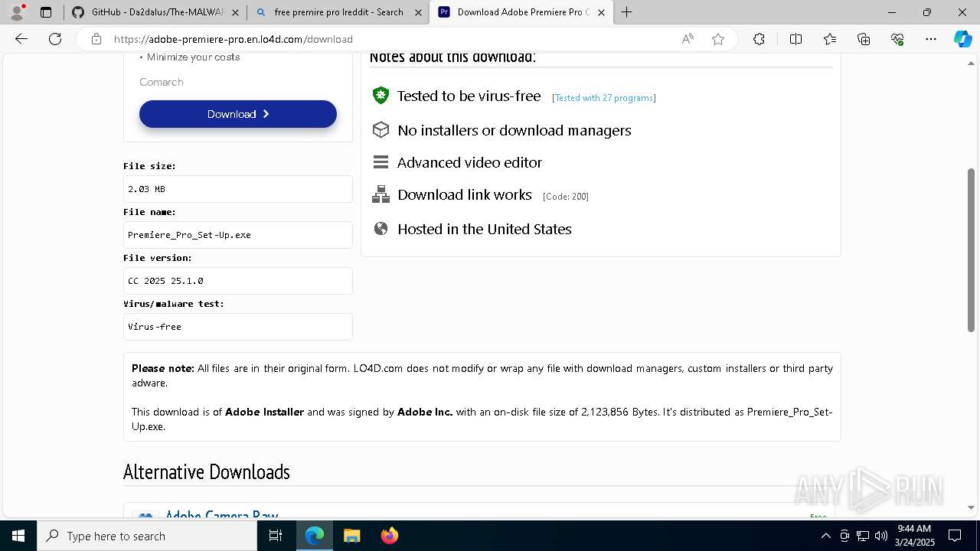Open the Windows Start menu
Image resolution: width=980 pixels, height=551 pixels.
click(18, 536)
